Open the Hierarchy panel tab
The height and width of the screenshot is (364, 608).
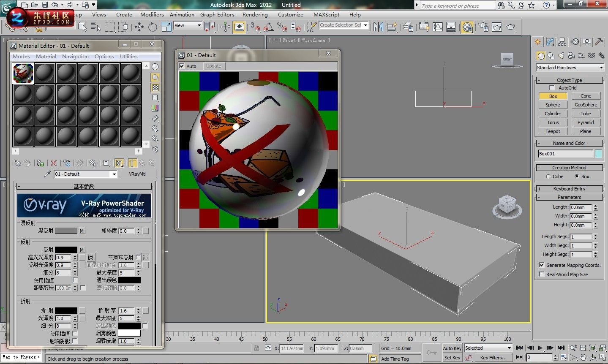(562, 42)
